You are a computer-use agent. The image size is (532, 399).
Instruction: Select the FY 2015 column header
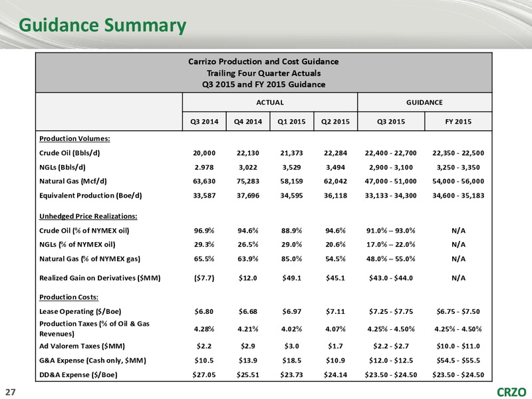[458, 122]
